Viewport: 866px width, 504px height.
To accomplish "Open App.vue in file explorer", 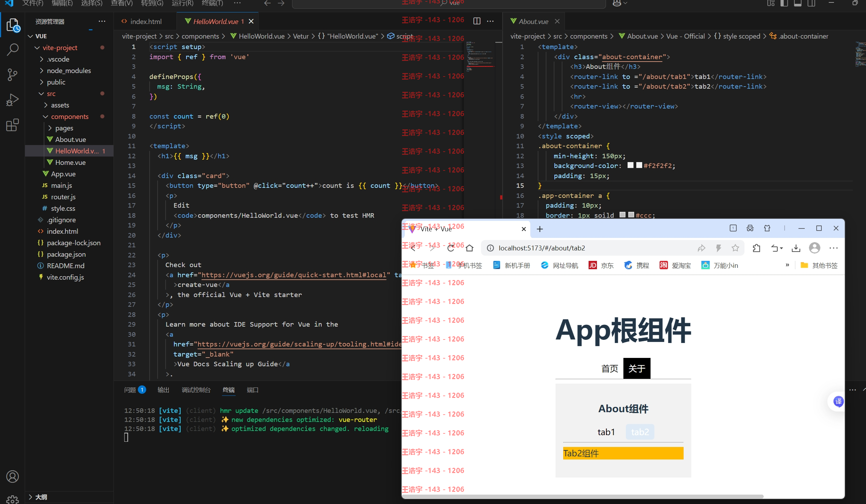I will (x=63, y=174).
